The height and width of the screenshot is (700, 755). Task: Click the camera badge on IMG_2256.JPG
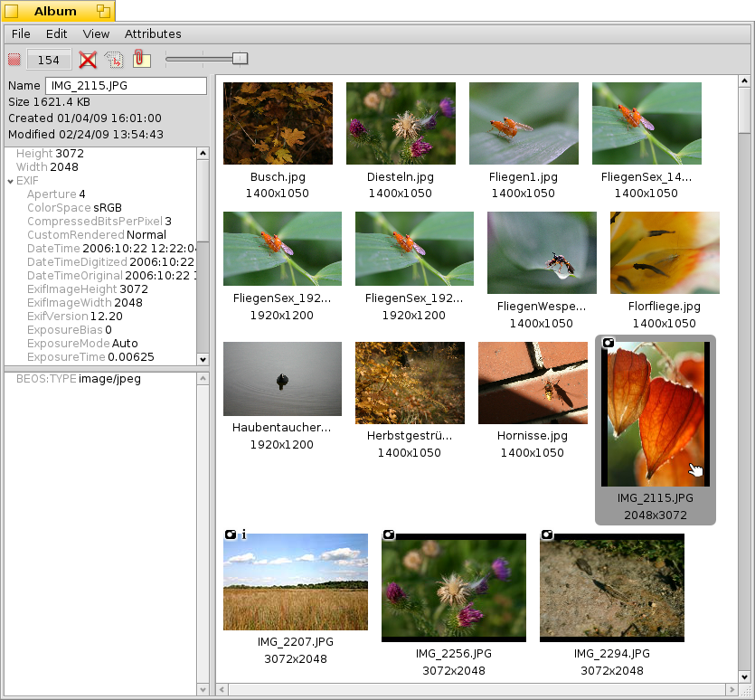[x=389, y=534]
